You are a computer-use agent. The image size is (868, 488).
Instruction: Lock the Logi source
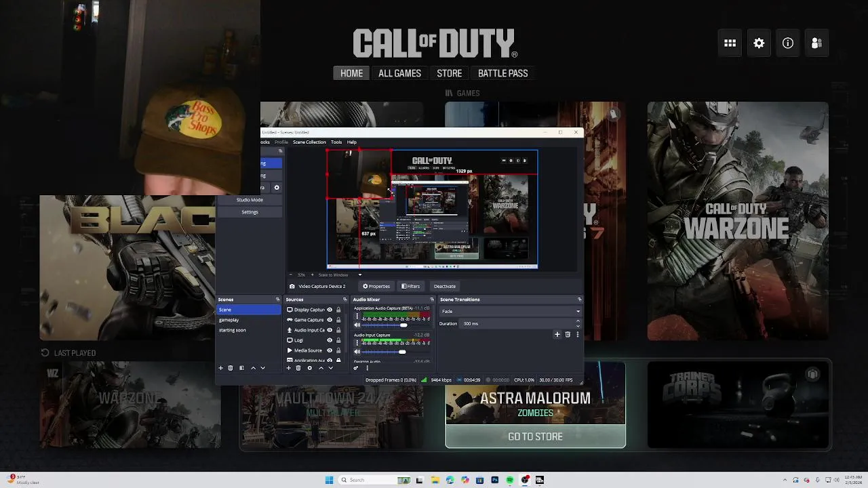coord(338,340)
